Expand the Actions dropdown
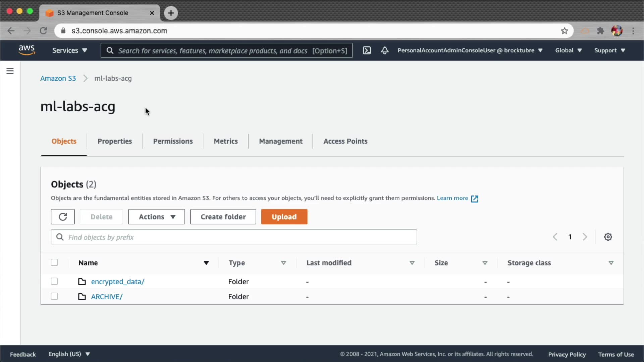Viewport: 644px width, 362px height. click(157, 217)
